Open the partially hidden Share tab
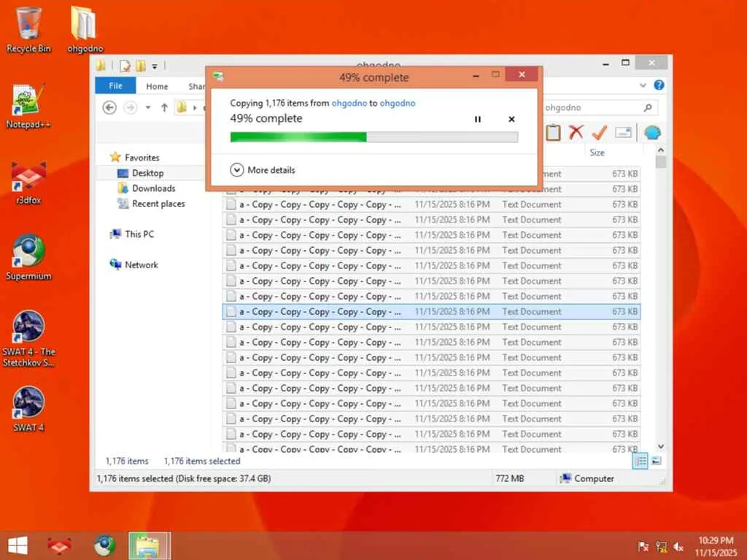 pos(196,86)
